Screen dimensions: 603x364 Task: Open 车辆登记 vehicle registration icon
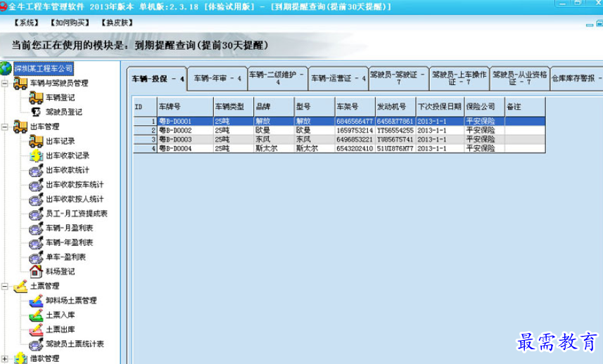click(x=36, y=98)
